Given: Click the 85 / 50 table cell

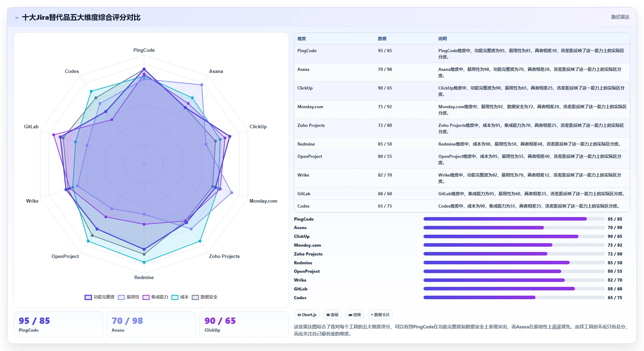Looking at the screenshot, I should click(385, 144).
